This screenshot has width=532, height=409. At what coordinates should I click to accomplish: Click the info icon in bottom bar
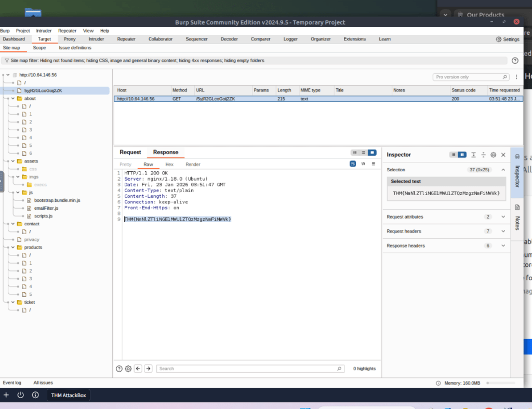(x=35, y=395)
